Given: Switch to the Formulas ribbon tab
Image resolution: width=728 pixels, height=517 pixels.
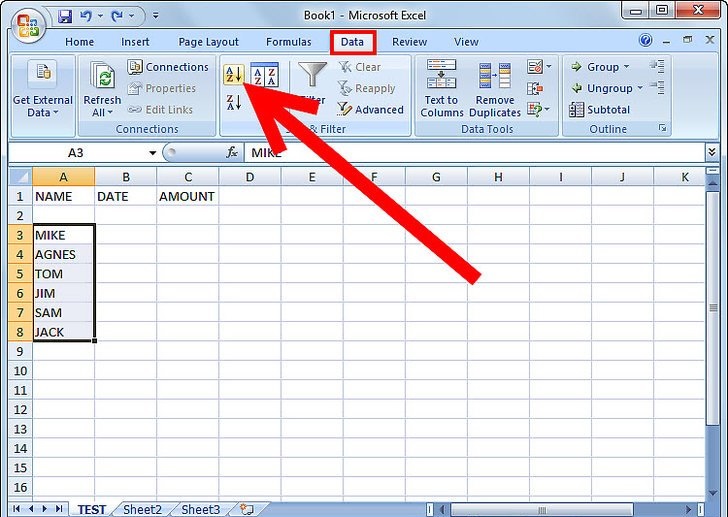Looking at the screenshot, I should click(x=288, y=42).
